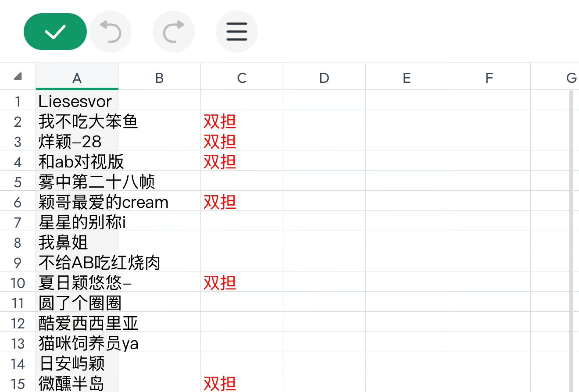This screenshot has width=579, height=392.
Task: Confirm edit with the green checkmark button
Action: point(55,32)
